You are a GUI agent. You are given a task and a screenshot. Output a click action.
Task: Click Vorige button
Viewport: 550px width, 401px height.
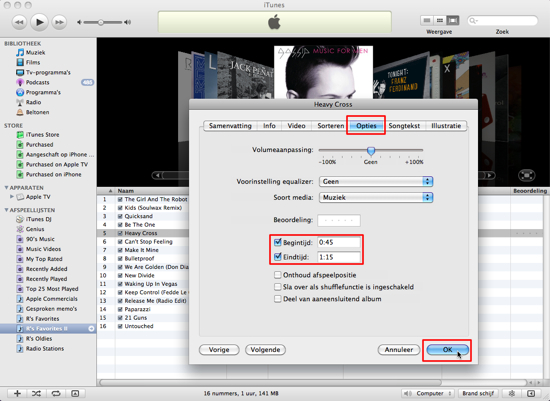[219, 350]
